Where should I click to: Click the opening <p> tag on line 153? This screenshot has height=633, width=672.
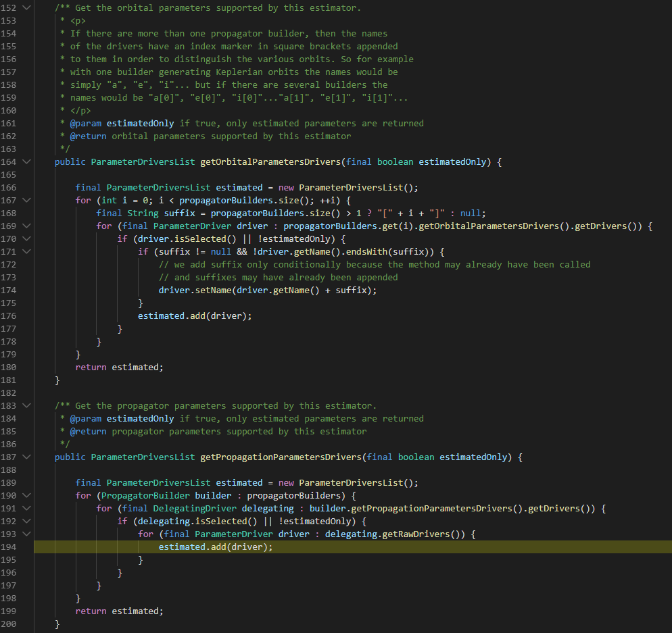[78, 20]
